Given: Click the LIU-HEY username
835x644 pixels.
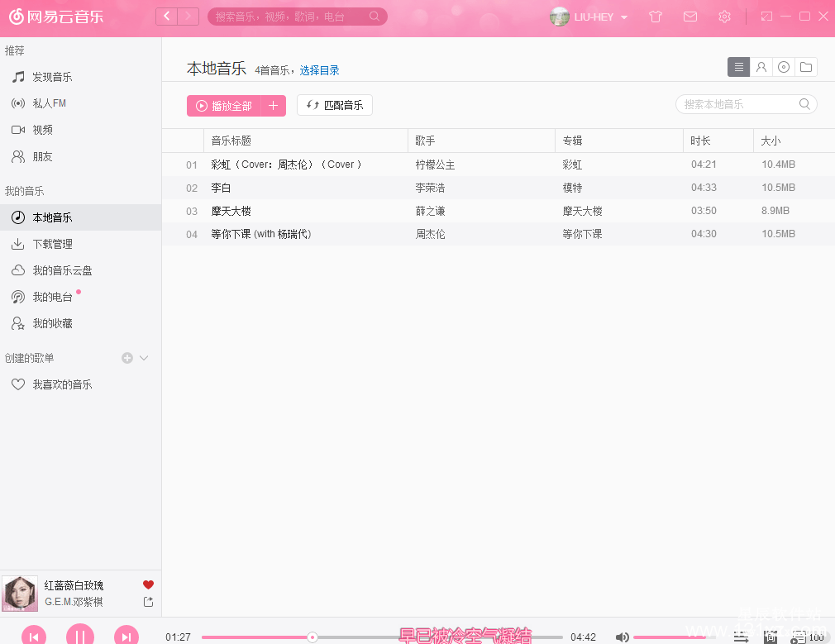Looking at the screenshot, I should (x=594, y=17).
